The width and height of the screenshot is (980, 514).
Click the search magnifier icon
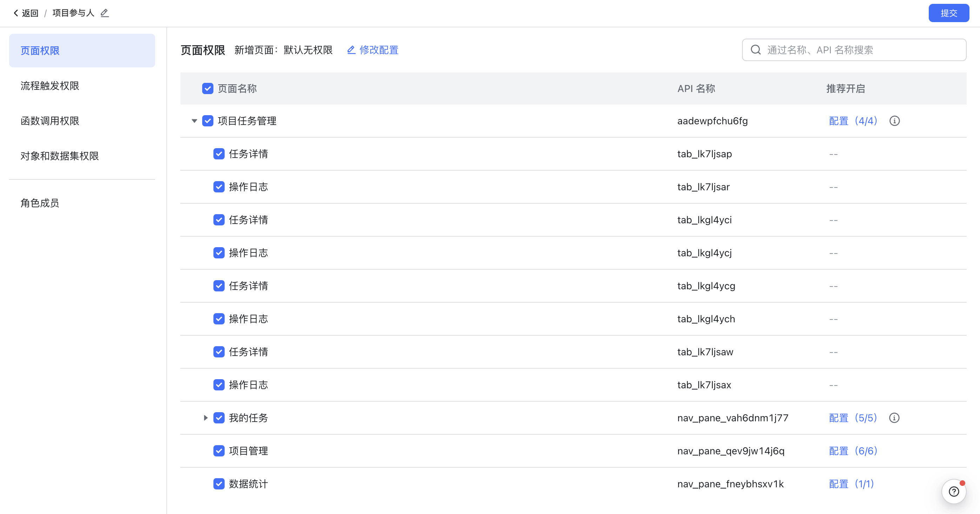756,50
